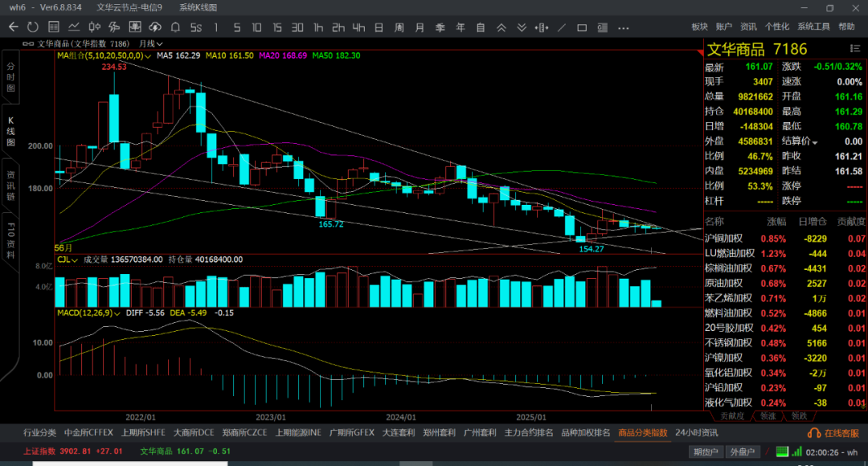
Task: Open the 系统工具 menu
Action: (813, 27)
